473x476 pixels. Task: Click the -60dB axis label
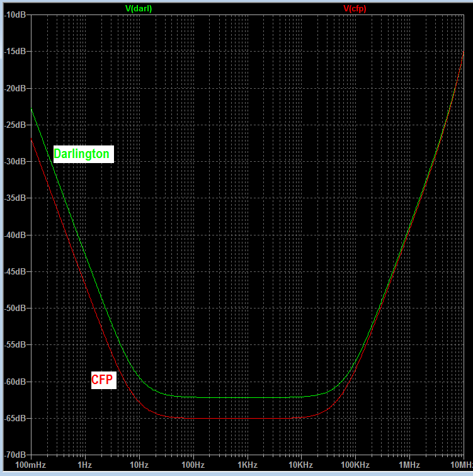(15, 382)
